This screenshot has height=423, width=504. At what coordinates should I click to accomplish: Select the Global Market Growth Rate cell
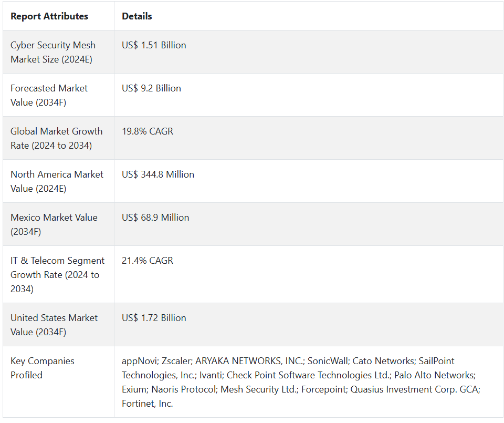coord(56,138)
